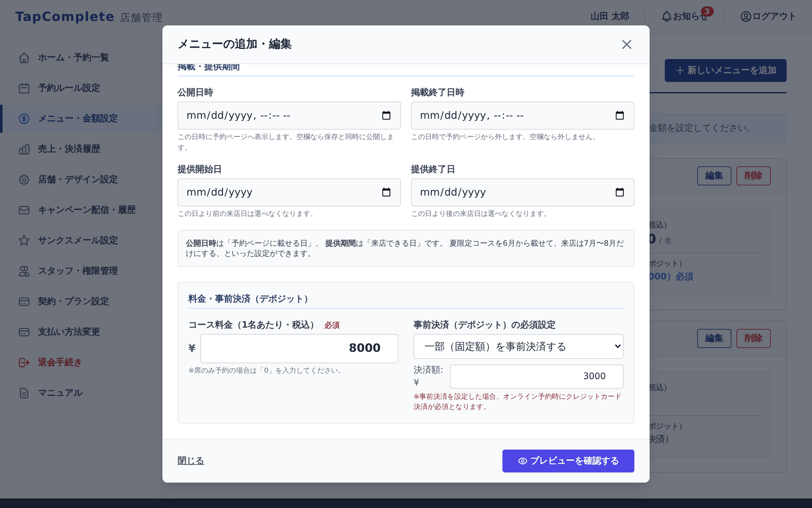Open calendar picker for 提供開始日
The width and height of the screenshot is (812, 508).
point(386,192)
